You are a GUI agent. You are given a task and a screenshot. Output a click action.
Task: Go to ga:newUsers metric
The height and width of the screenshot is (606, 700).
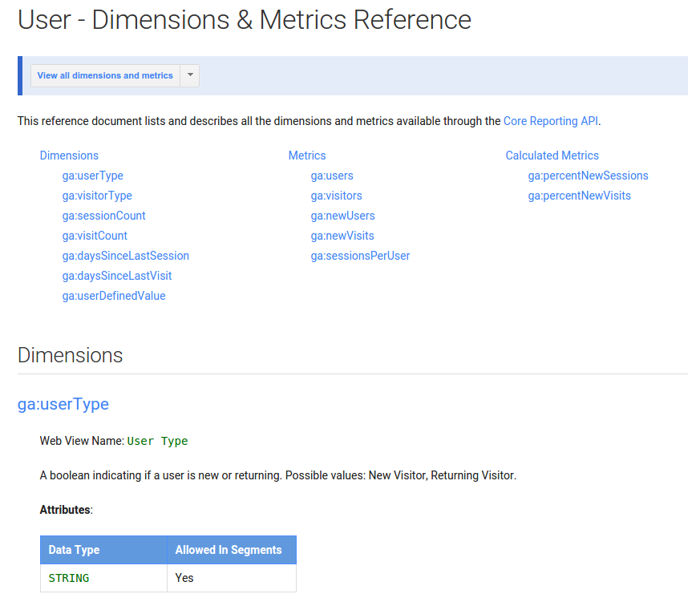click(342, 216)
